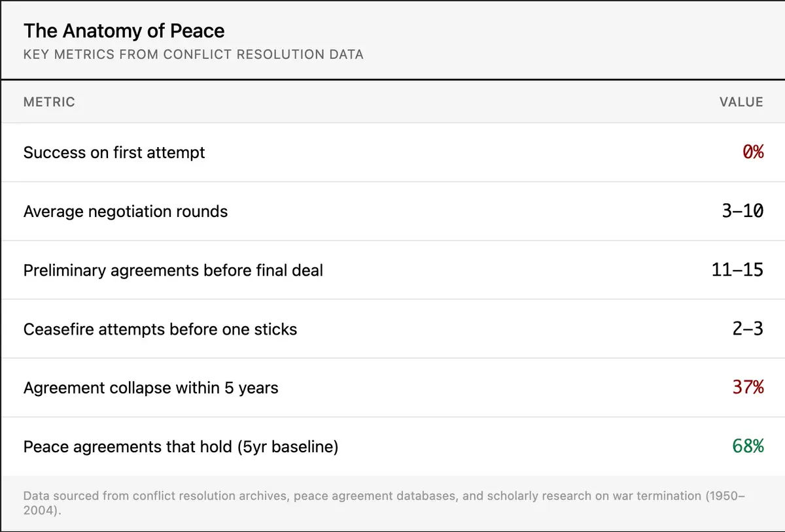Select the "Success on first attempt" row label
Viewport: 785px width, 532px height.
[114, 152]
